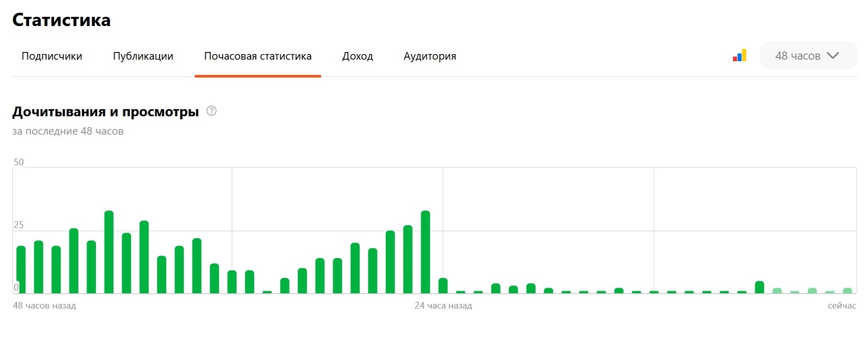
Task: Open the 48 часов period dropdown
Action: tap(807, 56)
